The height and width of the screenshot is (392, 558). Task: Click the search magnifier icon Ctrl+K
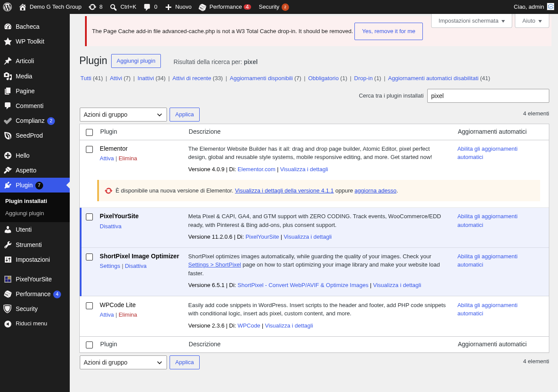(113, 7)
